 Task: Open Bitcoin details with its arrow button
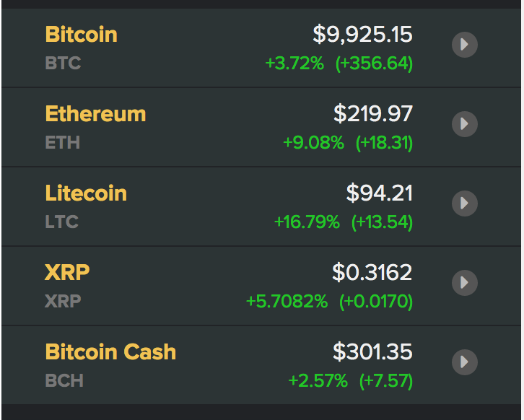(x=465, y=45)
